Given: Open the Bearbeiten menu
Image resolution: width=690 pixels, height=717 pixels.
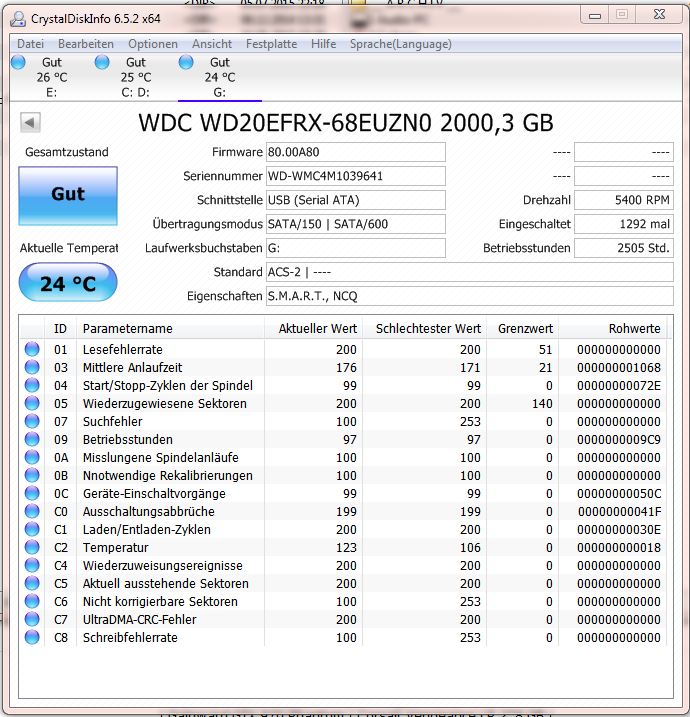Looking at the screenshot, I should 86,44.
